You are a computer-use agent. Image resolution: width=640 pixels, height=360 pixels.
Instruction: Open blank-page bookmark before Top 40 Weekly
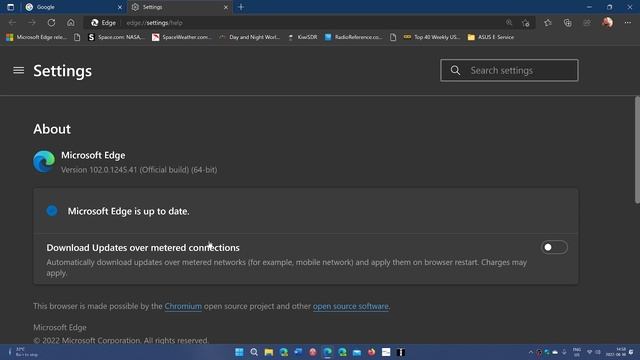[x=393, y=37]
